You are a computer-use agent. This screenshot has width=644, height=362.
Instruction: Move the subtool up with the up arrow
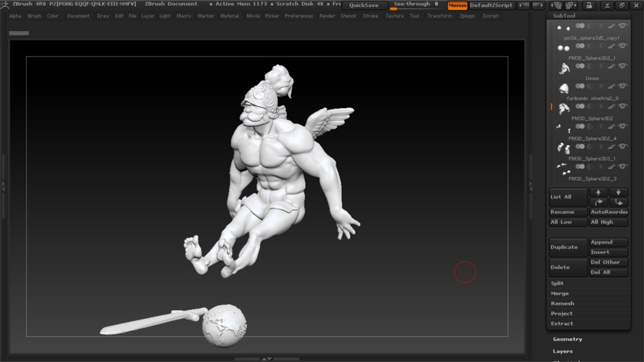pyautogui.click(x=598, y=192)
